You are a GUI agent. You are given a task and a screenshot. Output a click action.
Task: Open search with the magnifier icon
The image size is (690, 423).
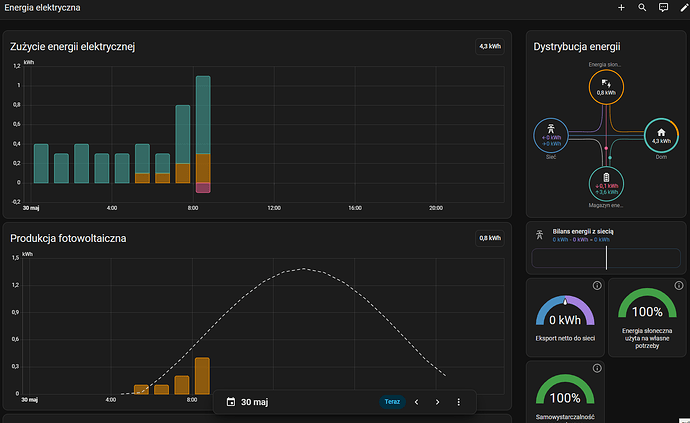click(642, 7)
